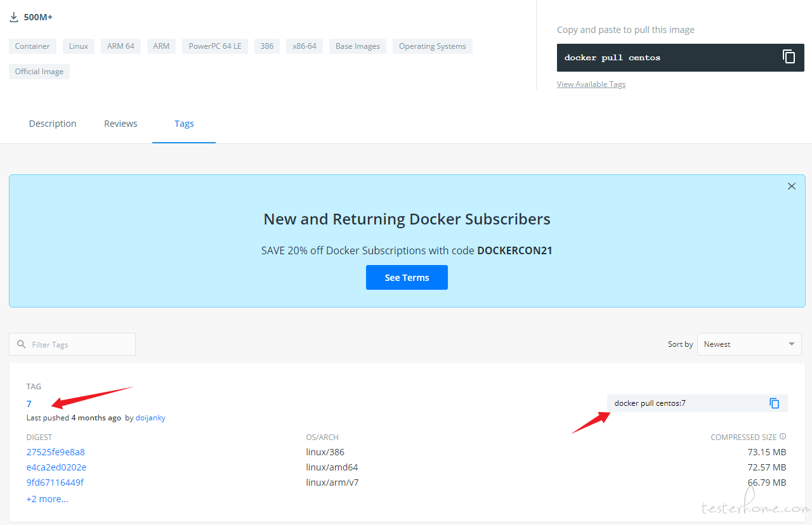Expand the +2 more digests link
This screenshot has width=812, height=525.
coord(47,499)
